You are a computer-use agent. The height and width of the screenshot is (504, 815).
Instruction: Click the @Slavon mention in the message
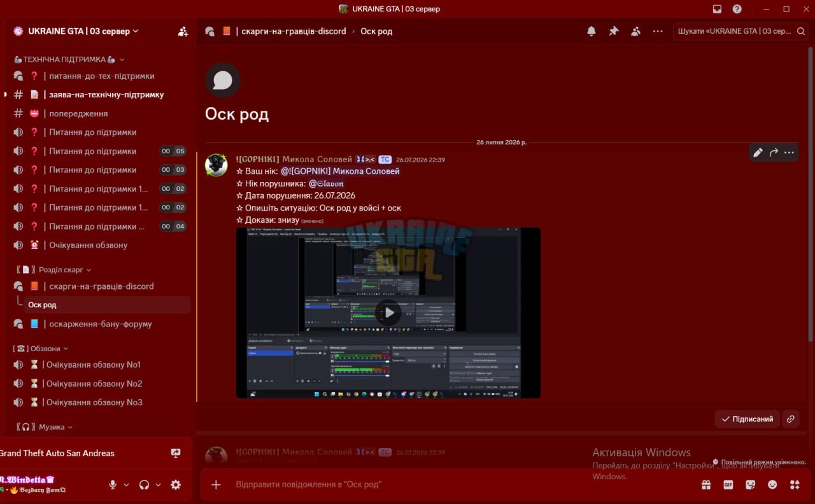pos(326,184)
